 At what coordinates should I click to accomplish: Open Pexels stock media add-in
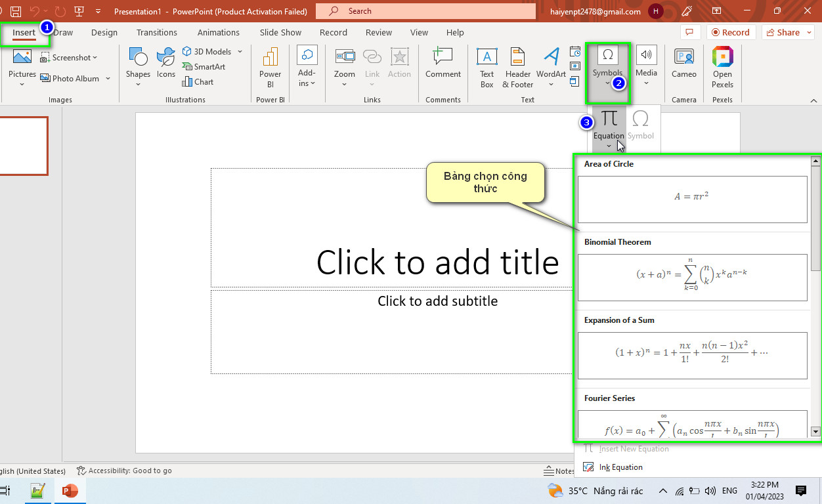click(x=722, y=68)
